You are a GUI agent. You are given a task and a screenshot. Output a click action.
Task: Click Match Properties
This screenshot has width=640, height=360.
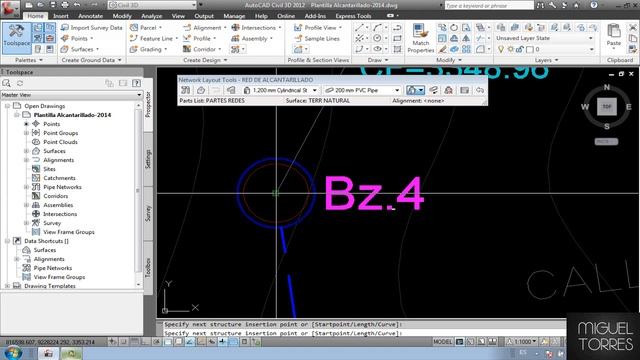pyautogui.click(x=420, y=38)
